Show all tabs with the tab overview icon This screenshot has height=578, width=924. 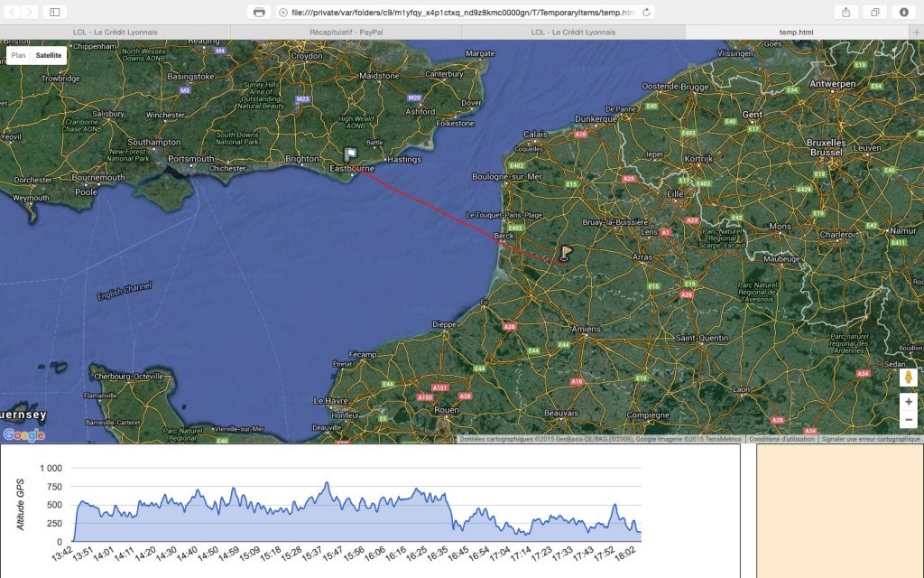[875, 12]
